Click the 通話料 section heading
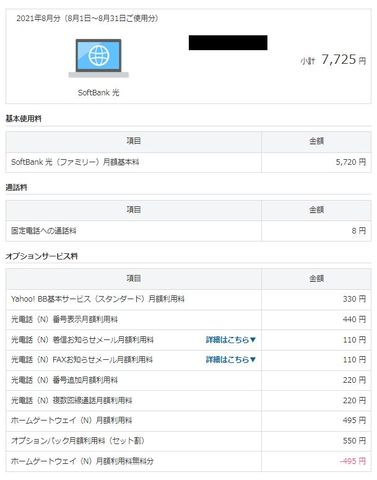Image resolution: width=377 pixels, height=480 pixels. click(16, 187)
